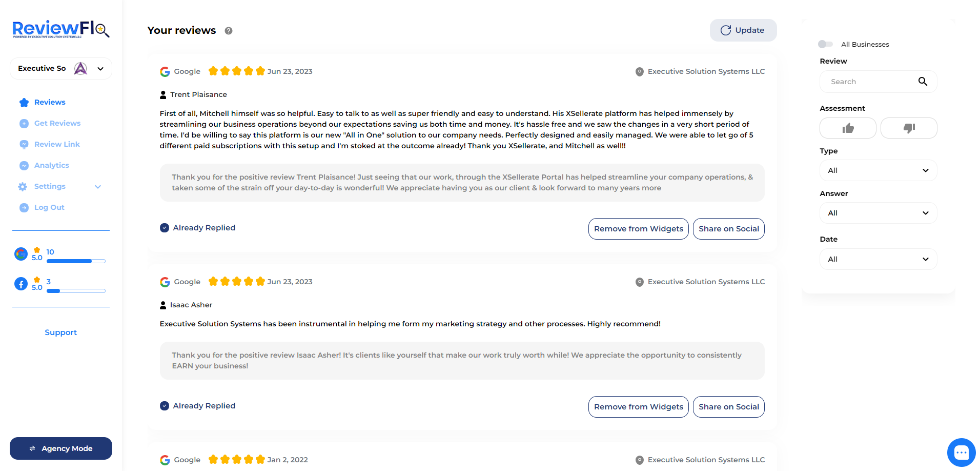Screen dimensions: 980x471
Task: Click the Update button
Action: point(743,30)
